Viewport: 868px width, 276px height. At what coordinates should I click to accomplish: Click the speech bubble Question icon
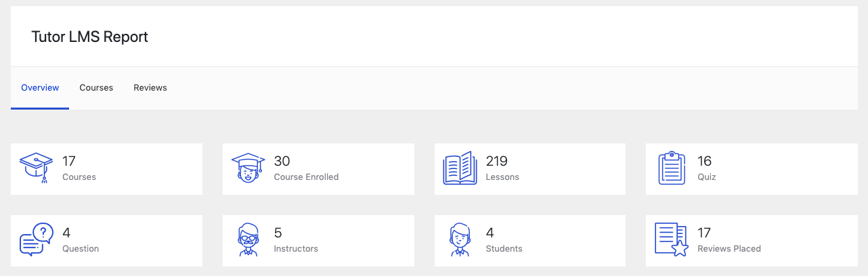(36, 240)
